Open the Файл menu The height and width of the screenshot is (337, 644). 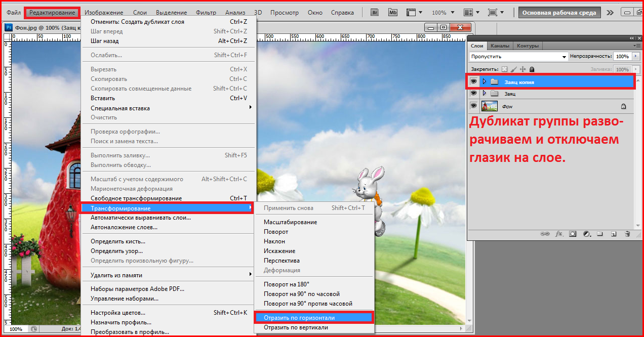[14, 12]
